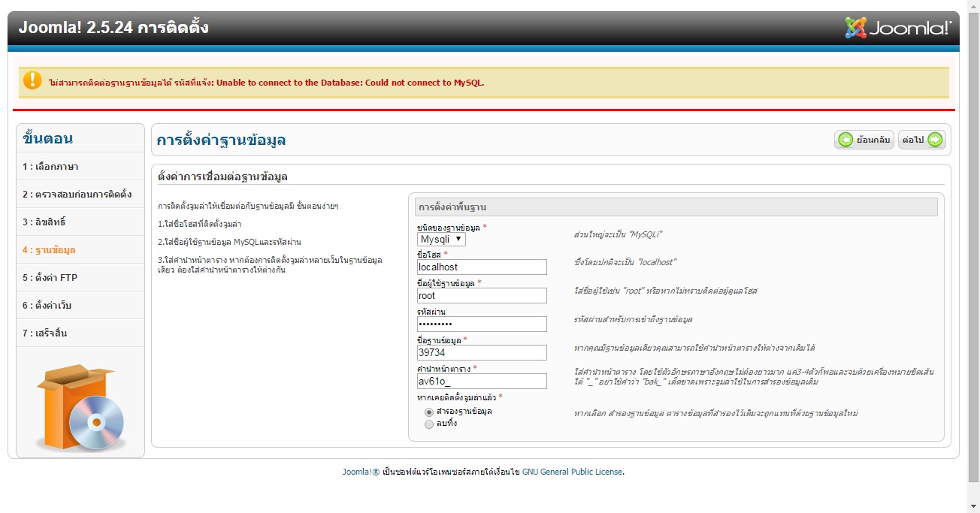This screenshot has height=513, width=980.
Task: Select the สำรองฐานข้อมูล radio option
Action: 429,412
